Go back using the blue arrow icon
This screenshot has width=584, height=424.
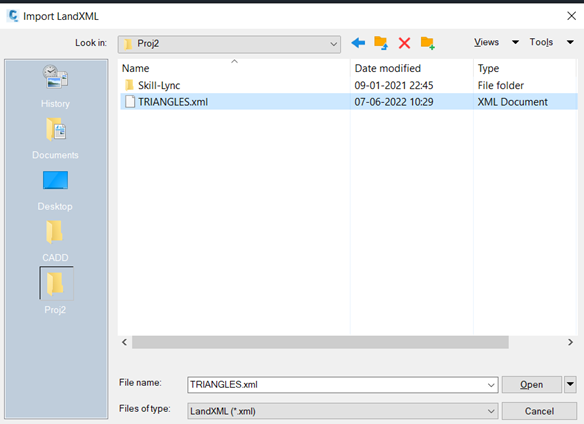tap(358, 43)
